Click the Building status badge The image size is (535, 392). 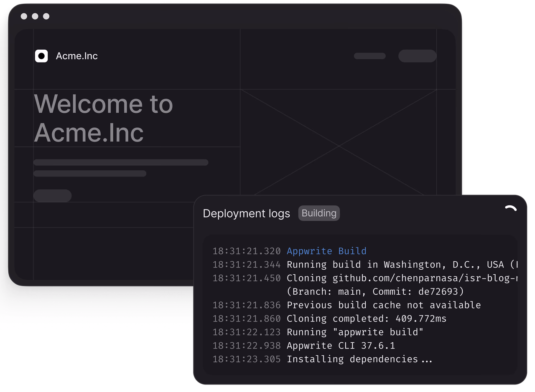(319, 213)
